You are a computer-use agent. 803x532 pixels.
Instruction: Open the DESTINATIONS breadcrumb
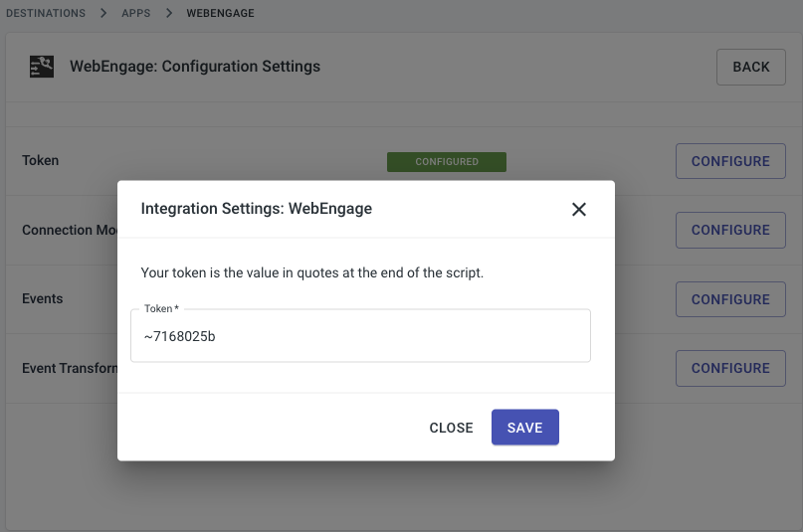pyautogui.click(x=46, y=13)
